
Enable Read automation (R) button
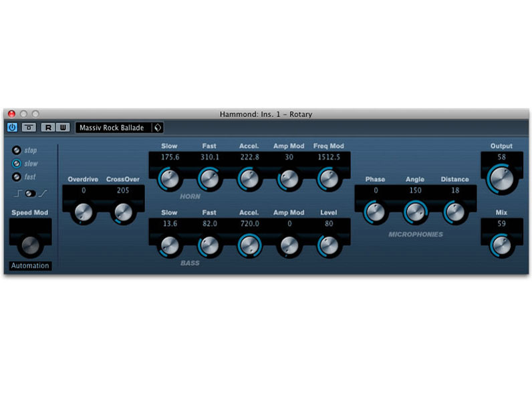click(x=48, y=128)
